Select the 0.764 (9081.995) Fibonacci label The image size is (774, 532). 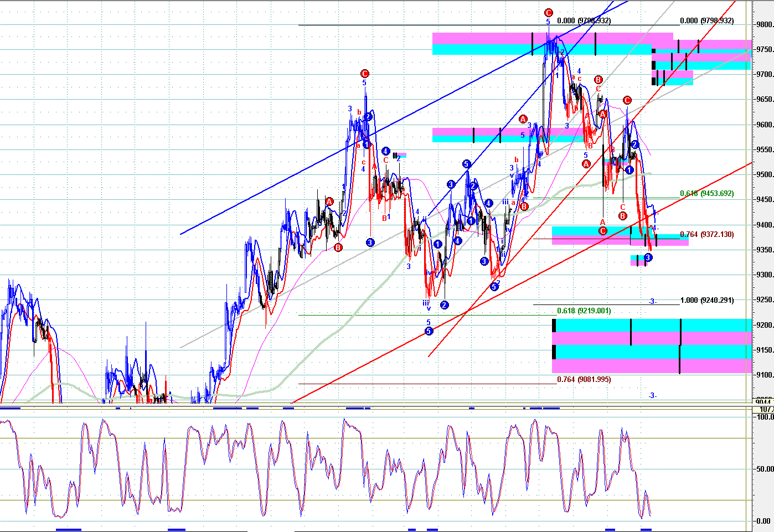point(584,380)
